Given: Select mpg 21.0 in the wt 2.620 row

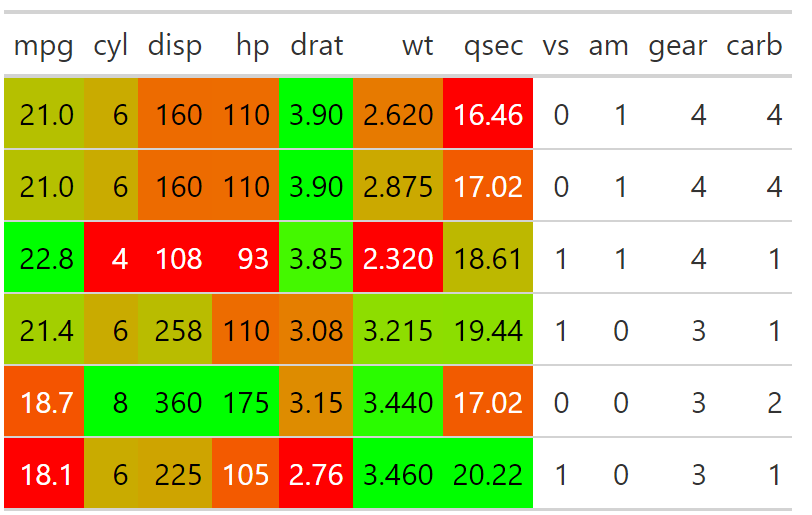Looking at the screenshot, I should coord(44,113).
